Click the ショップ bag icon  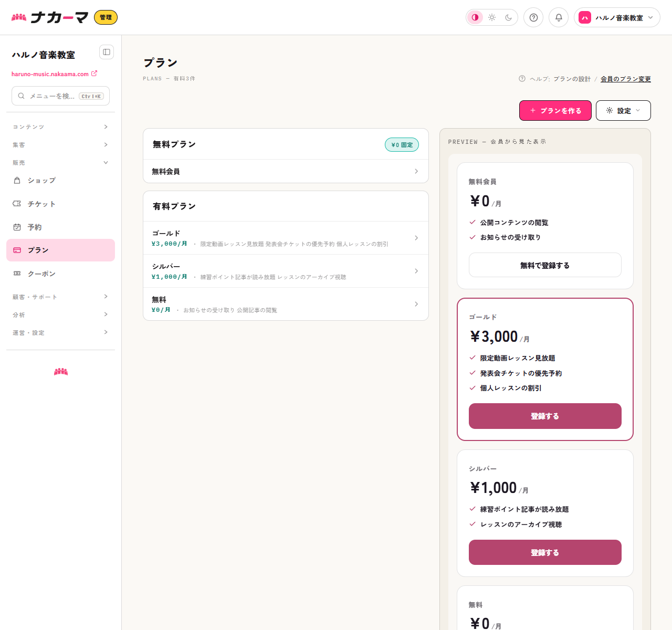click(17, 181)
